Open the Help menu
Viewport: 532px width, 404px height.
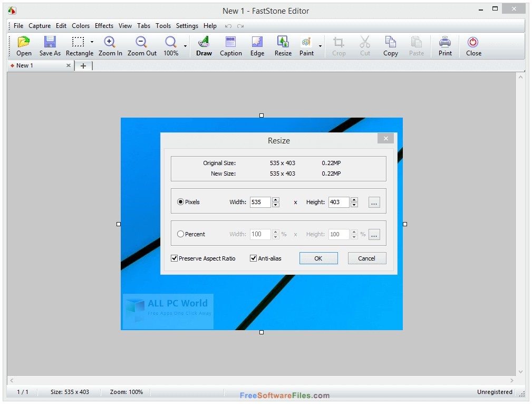point(210,26)
